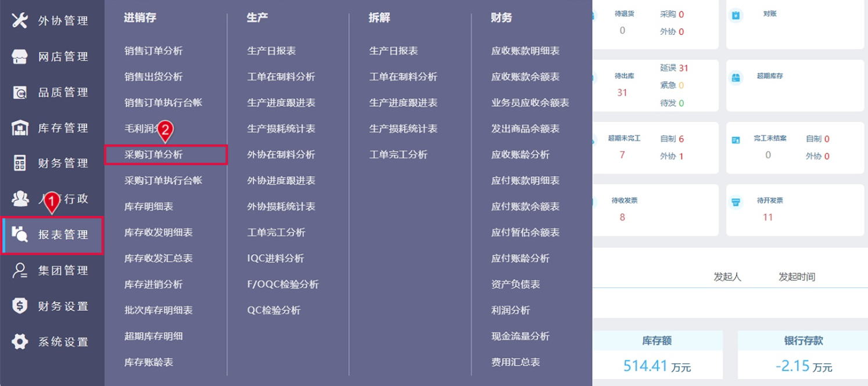Open 应收账款明细表 report
This screenshot has height=386, width=868.
pyautogui.click(x=525, y=51)
